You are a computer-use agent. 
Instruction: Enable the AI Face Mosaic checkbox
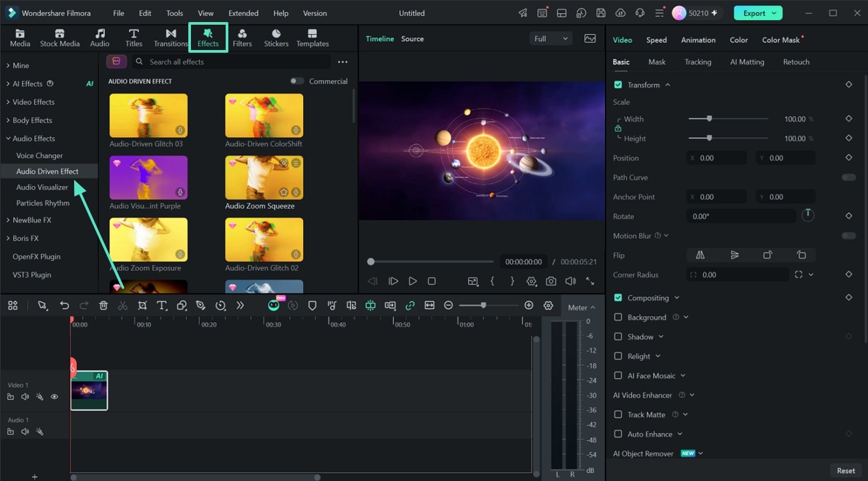618,376
